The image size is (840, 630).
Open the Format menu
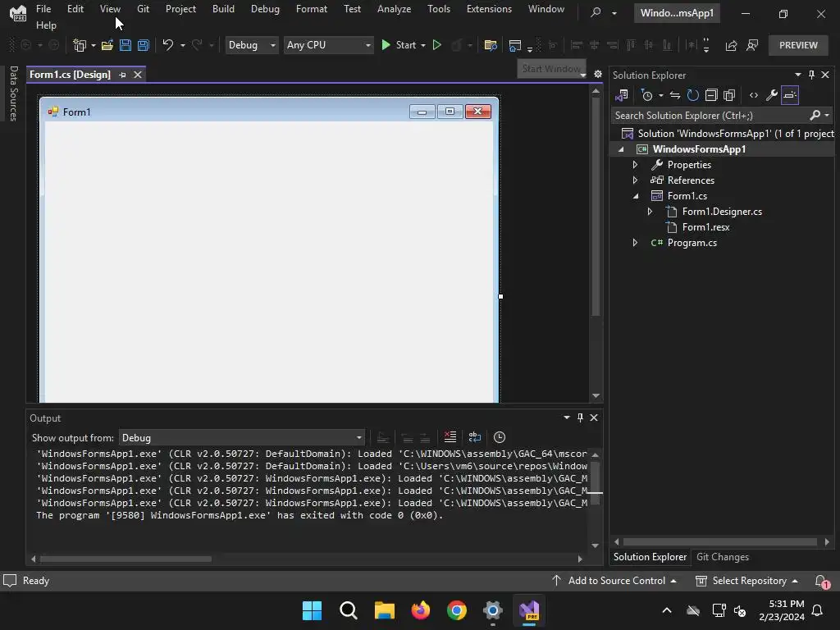[311, 8]
